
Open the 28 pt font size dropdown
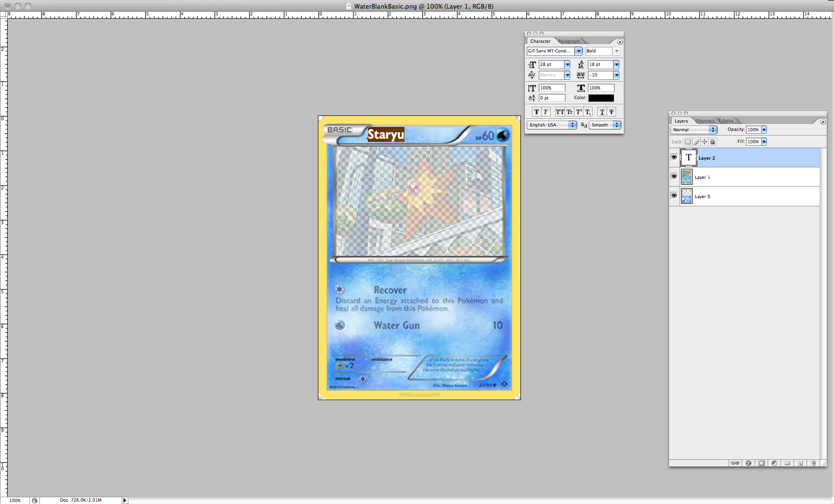(567, 64)
